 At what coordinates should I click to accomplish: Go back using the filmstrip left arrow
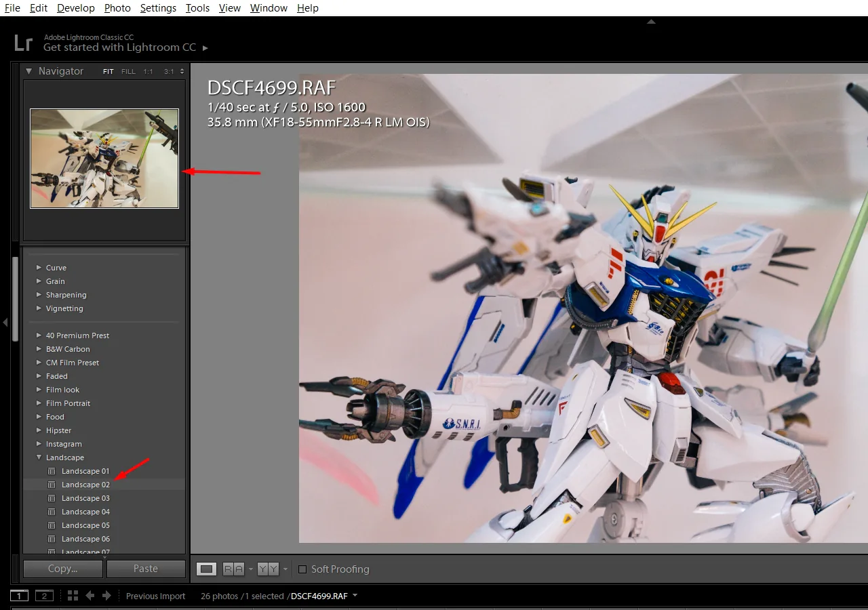coord(90,596)
